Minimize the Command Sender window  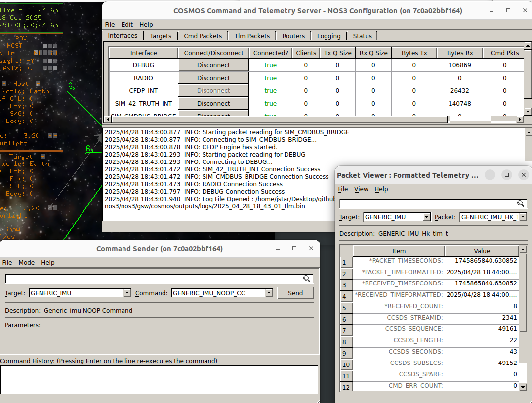tap(278, 248)
